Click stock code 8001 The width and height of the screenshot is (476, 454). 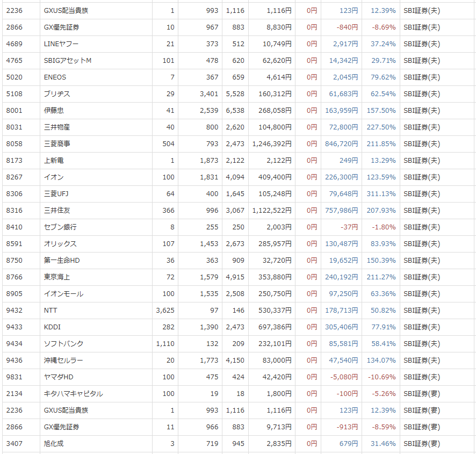click(15, 111)
